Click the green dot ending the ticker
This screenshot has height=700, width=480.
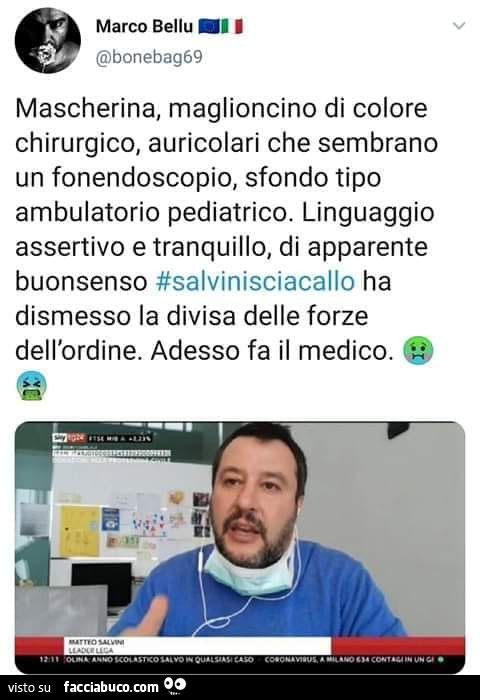(x=441, y=659)
